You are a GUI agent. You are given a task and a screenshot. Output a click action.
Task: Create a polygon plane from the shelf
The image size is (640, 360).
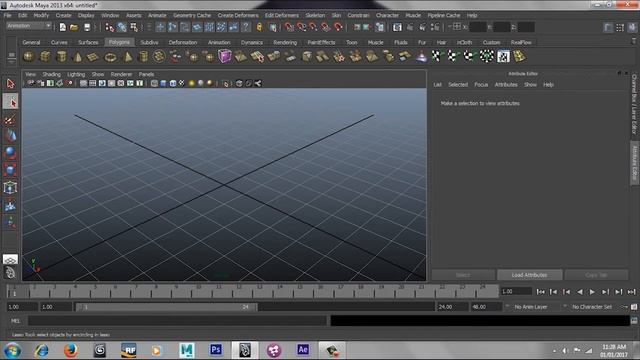pyautogui.click(x=93, y=57)
